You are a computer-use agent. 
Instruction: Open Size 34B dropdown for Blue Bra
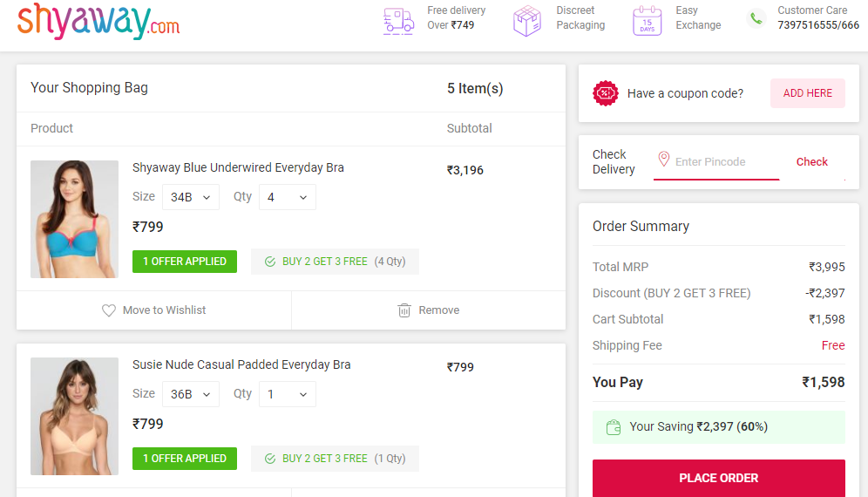(x=191, y=197)
